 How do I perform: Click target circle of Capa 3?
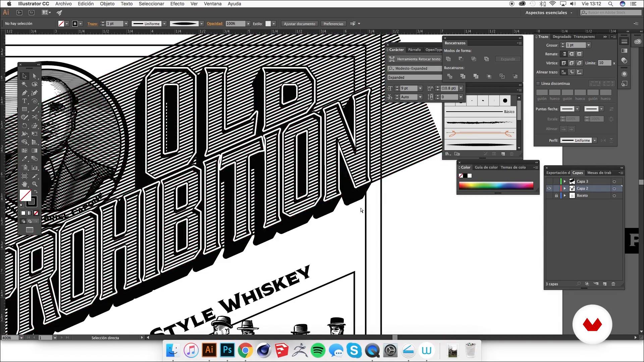coord(614,181)
